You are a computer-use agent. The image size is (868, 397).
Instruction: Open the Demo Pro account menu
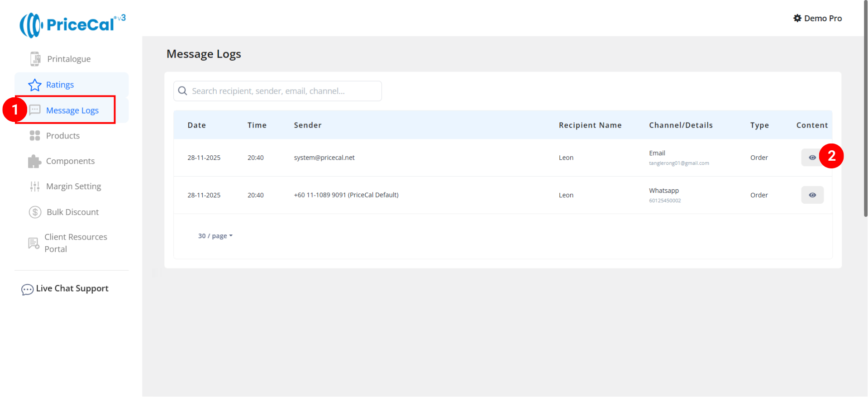[x=822, y=18]
